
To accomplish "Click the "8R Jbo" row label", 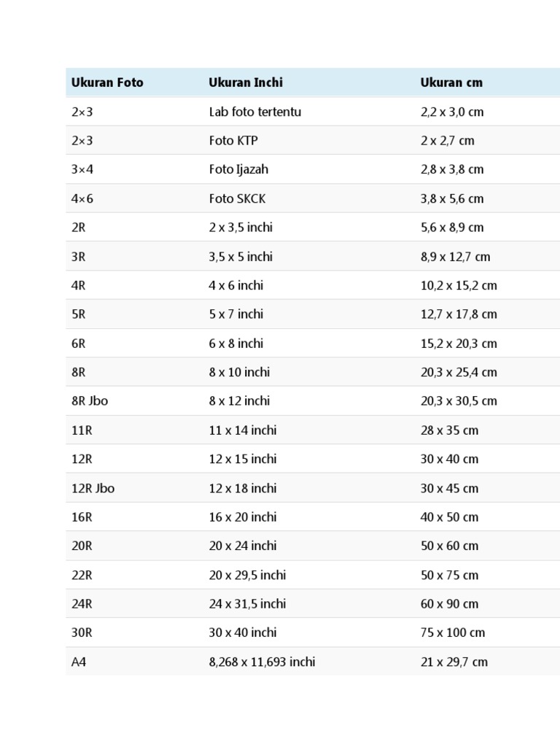I will pos(90,400).
